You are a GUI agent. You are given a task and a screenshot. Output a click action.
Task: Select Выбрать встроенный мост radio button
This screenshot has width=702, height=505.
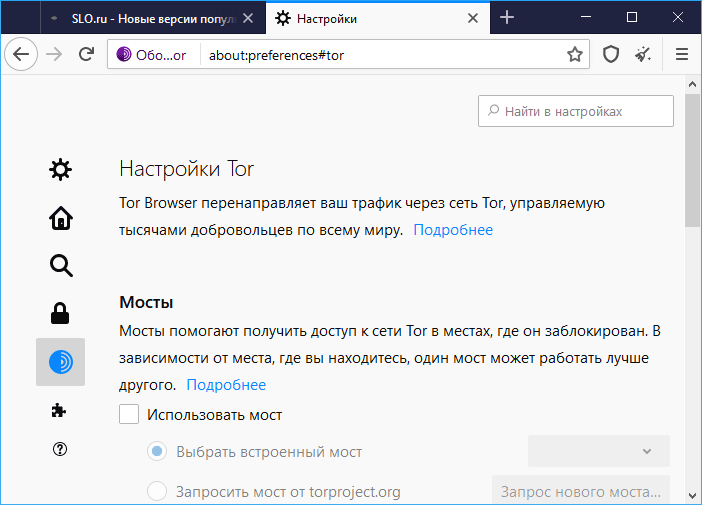pos(157,451)
